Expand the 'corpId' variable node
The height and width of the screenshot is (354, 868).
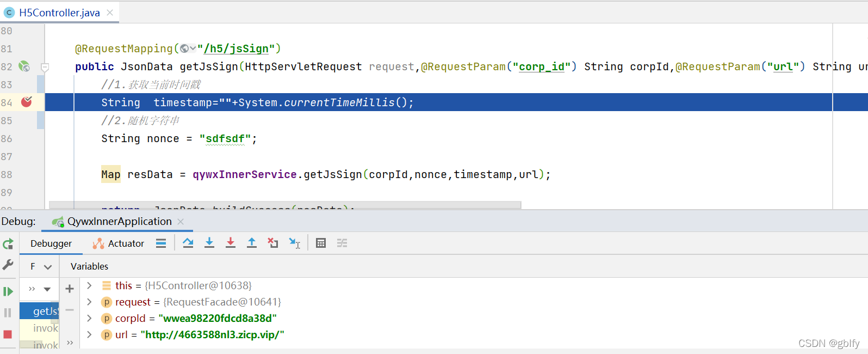tap(89, 318)
